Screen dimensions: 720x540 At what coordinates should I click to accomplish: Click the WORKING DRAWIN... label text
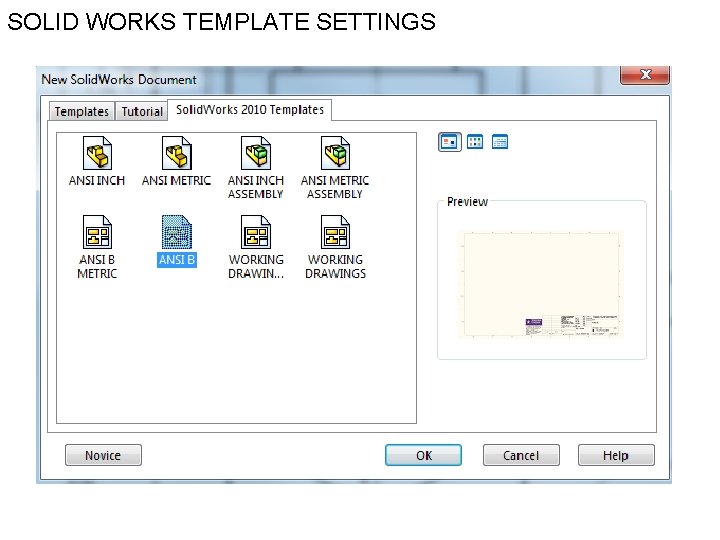256,266
